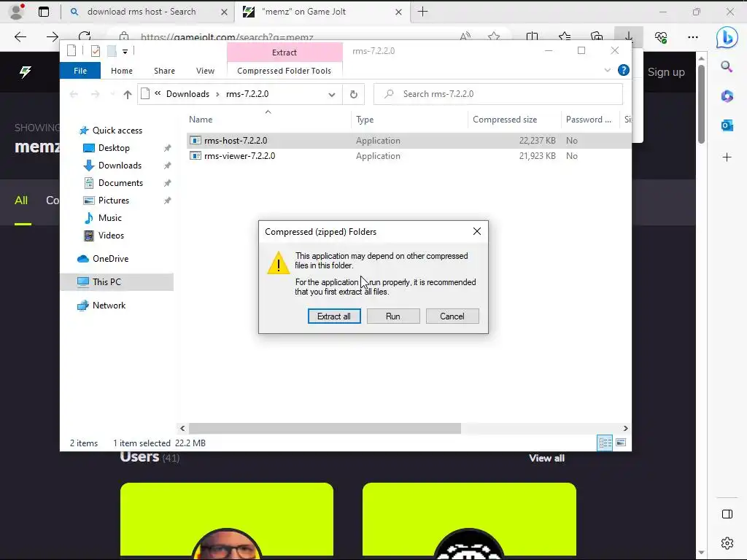
Task: Select the All tab on Game Jolt
Action: pos(21,201)
